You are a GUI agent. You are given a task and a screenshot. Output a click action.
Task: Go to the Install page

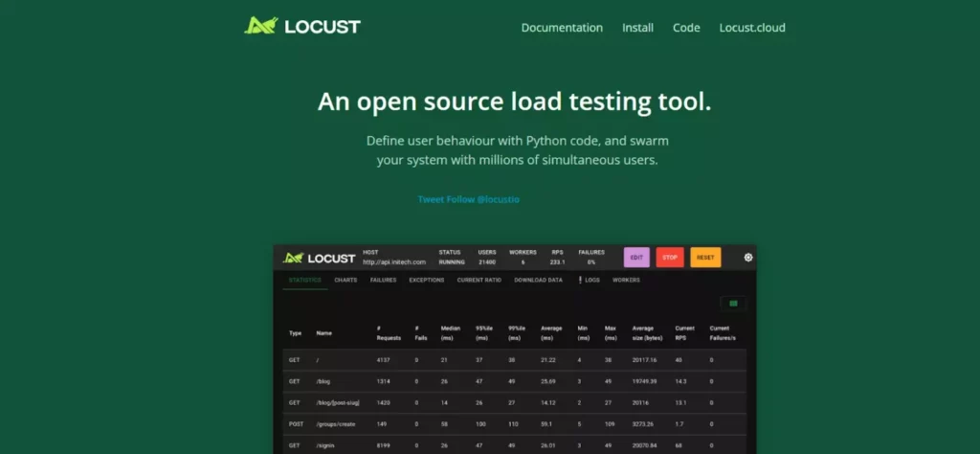(637, 28)
